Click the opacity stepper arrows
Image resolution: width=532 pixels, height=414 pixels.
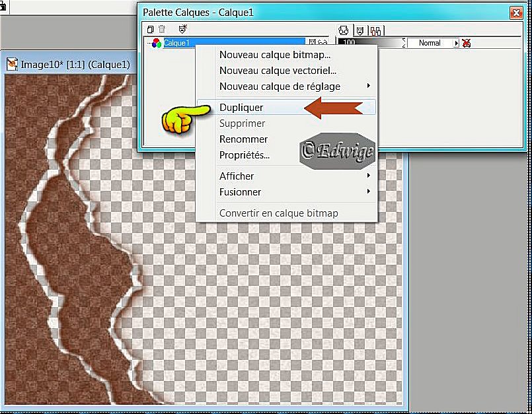tap(404, 43)
